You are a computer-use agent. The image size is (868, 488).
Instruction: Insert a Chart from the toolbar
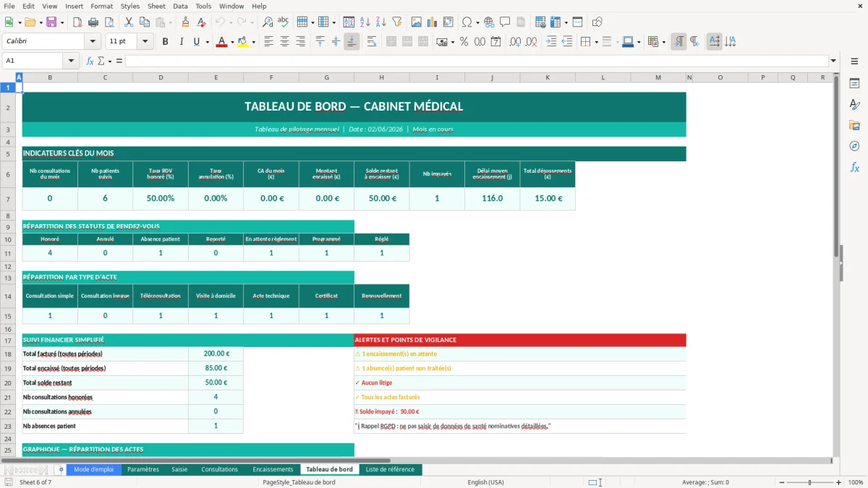click(x=433, y=22)
